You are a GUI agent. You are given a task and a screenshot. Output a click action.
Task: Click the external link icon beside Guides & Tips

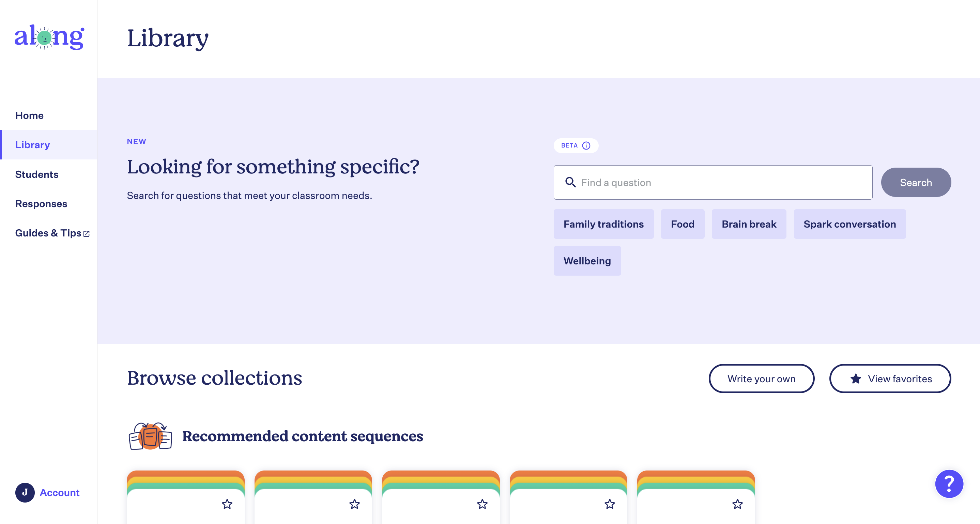[86, 234]
